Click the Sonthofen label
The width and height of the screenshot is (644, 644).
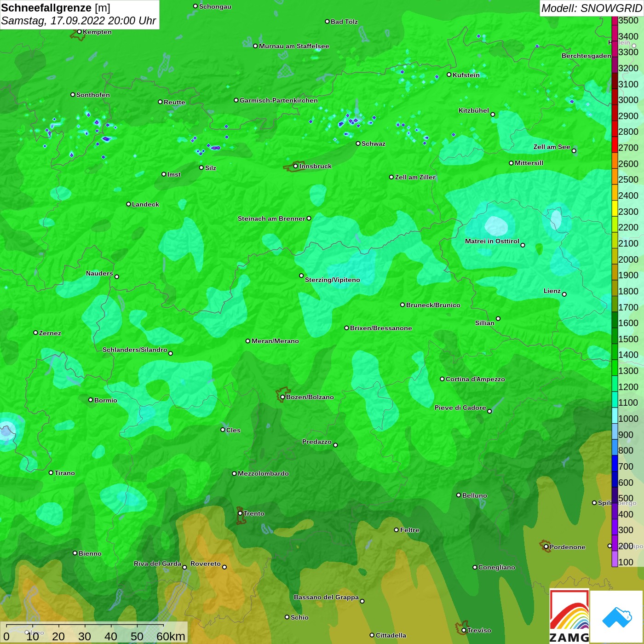93,95
